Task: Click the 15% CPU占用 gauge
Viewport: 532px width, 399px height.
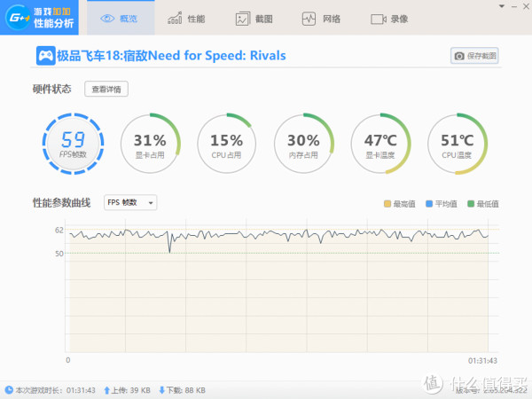Action: pos(226,144)
